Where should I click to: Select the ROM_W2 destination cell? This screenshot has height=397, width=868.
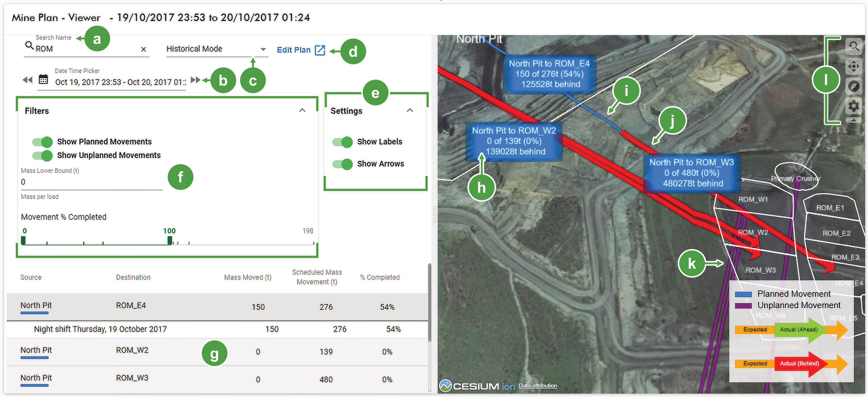[x=132, y=350]
